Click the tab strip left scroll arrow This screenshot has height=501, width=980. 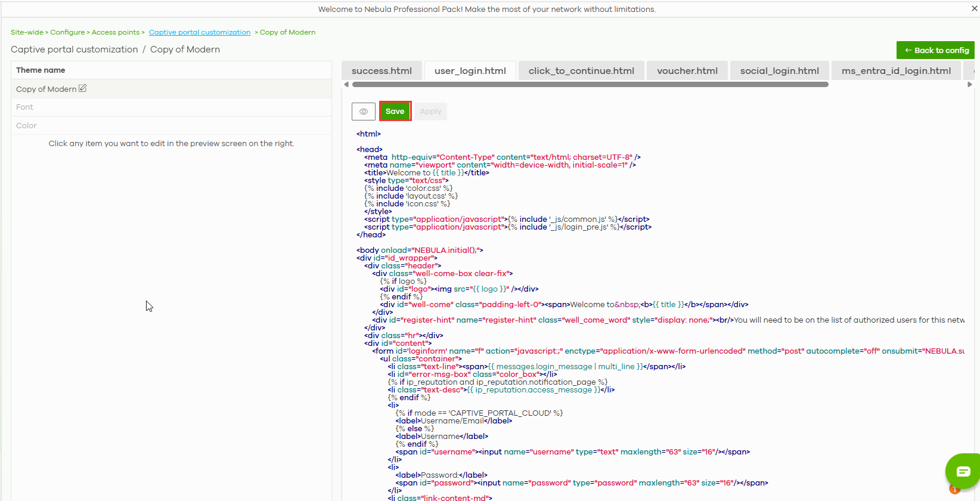click(x=346, y=85)
